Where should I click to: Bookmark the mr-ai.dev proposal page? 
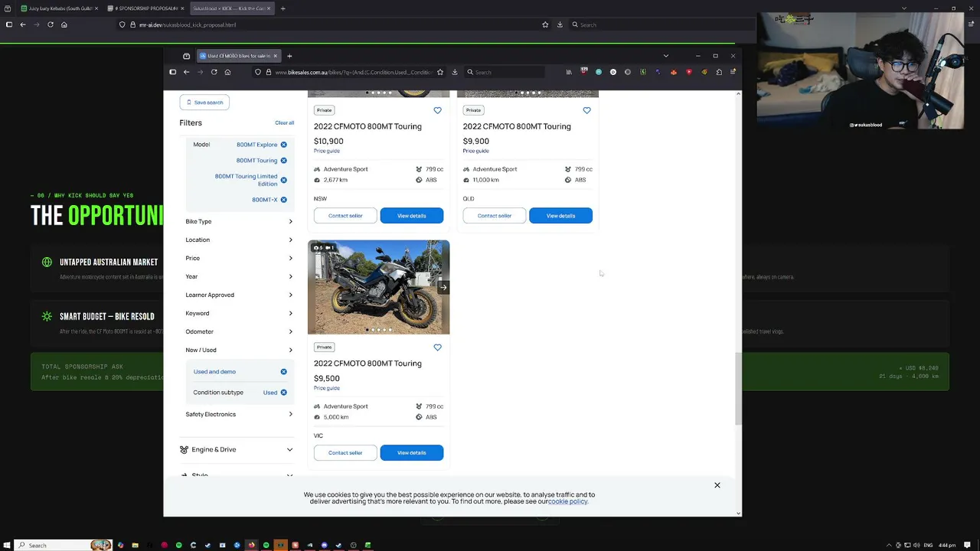click(x=545, y=24)
